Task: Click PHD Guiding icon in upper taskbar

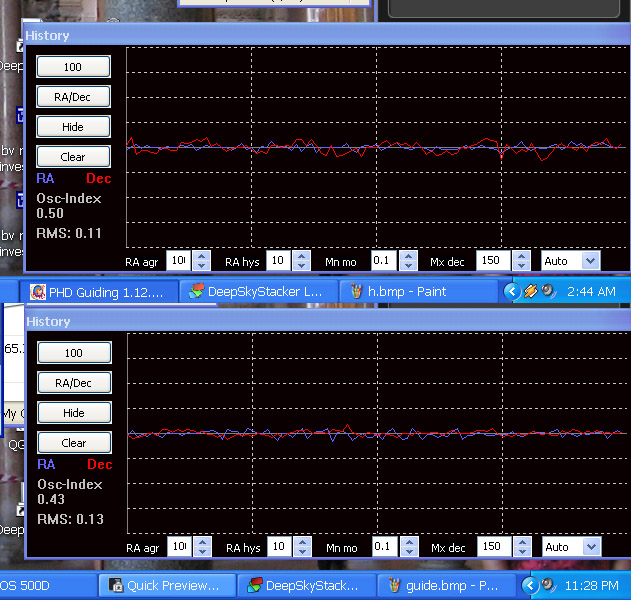Action: (x=38, y=292)
